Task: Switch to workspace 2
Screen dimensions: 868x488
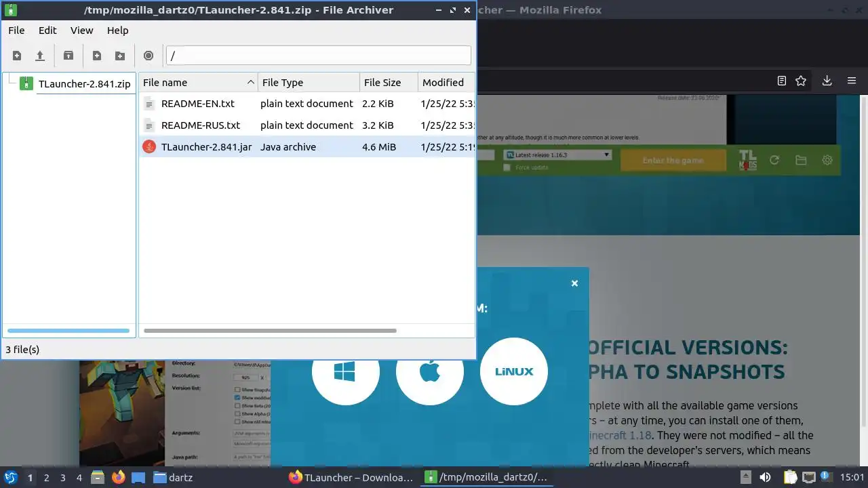Action: 46,478
